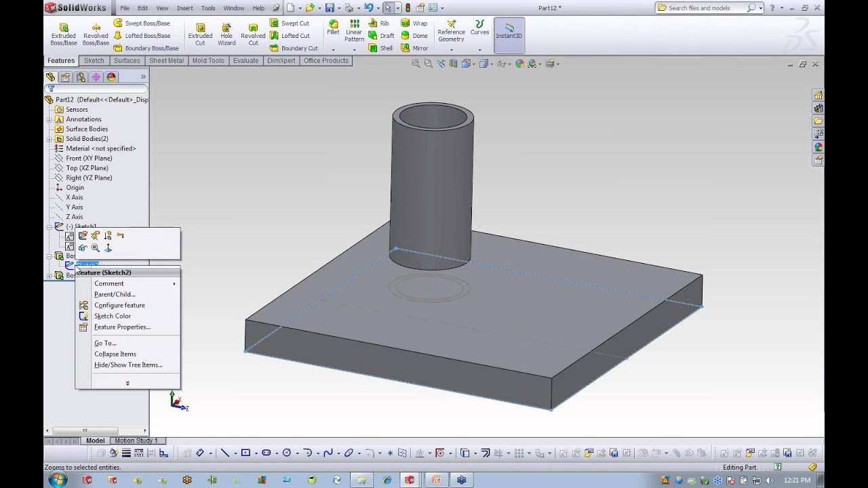The width and height of the screenshot is (868, 488).
Task: Click Normal To in context toolbar
Action: 108,248
